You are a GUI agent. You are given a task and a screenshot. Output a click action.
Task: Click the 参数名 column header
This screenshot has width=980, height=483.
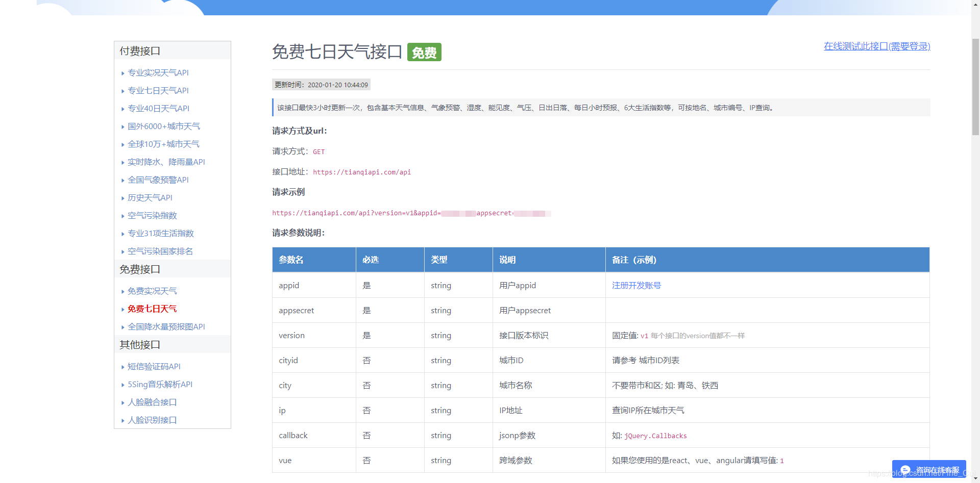[314, 260]
